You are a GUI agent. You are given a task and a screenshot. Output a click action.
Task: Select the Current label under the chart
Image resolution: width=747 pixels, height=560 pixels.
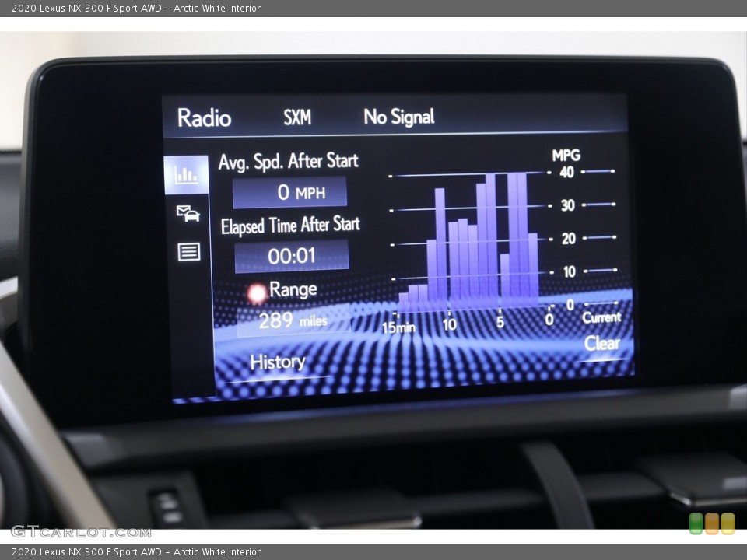[601, 317]
